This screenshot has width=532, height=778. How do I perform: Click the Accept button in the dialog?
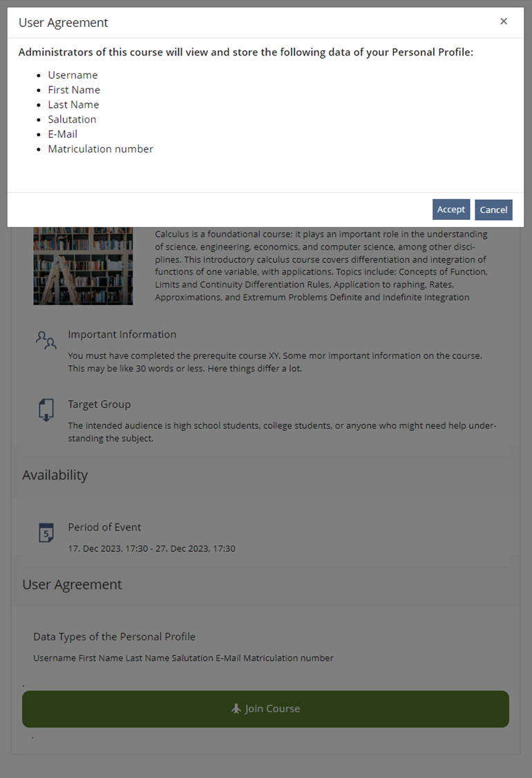(451, 210)
